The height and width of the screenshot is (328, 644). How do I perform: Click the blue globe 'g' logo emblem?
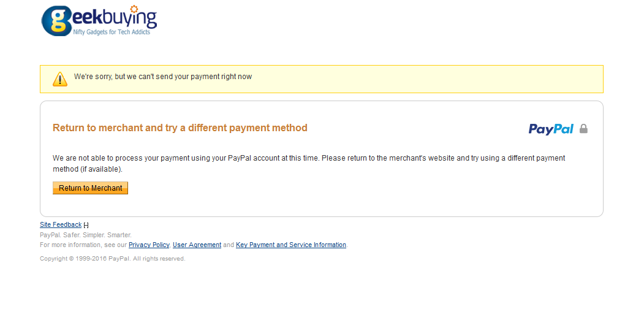pyautogui.click(x=57, y=22)
